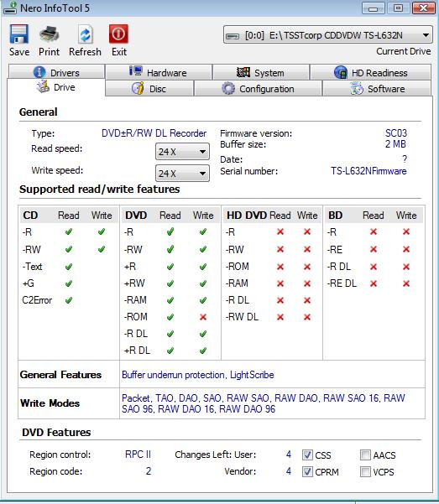Click the C2Error row label
The height and width of the screenshot is (504, 439).
click(x=37, y=300)
